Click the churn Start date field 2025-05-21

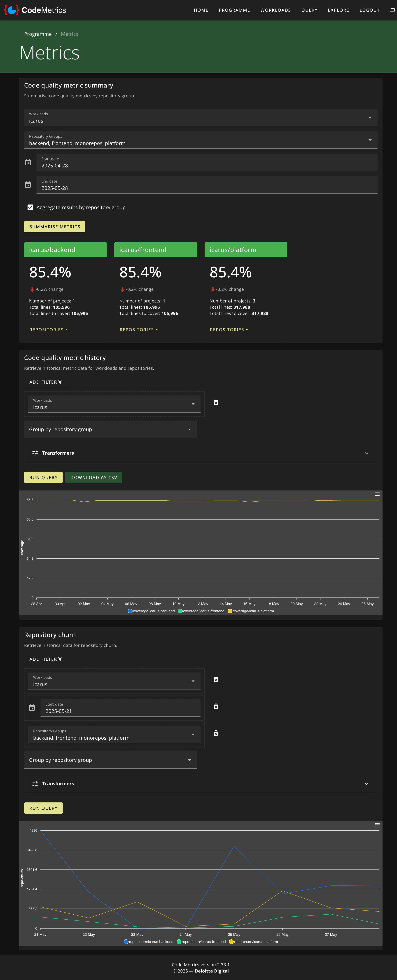coord(120,708)
